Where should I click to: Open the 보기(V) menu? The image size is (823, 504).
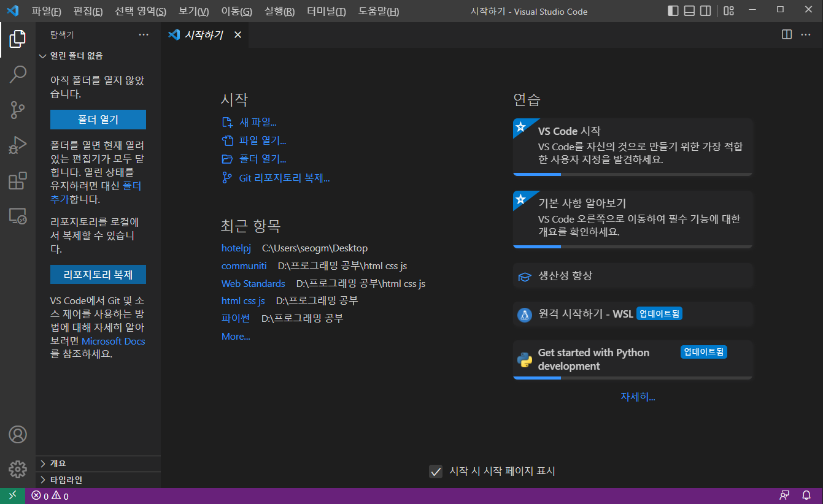[193, 12]
